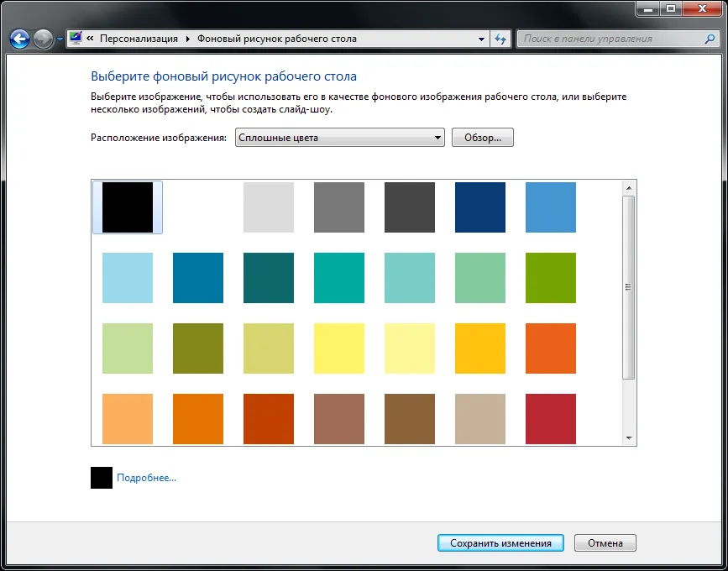Pick the pale cream yellow swatch
The image size is (728, 571).
(410, 348)
